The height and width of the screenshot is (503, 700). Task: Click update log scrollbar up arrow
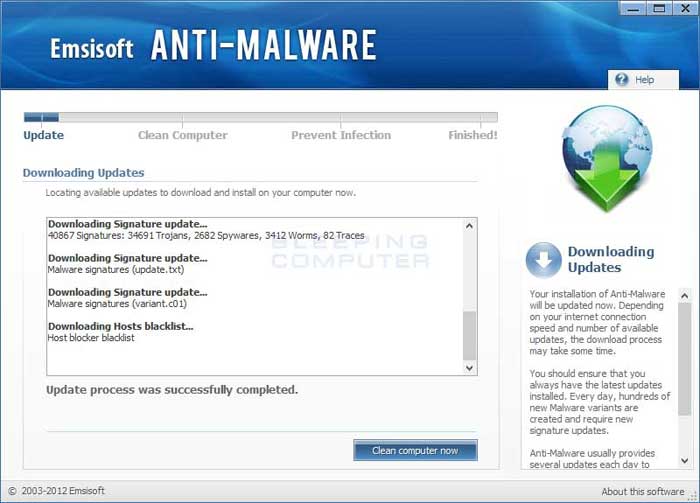tap(469, 226)
